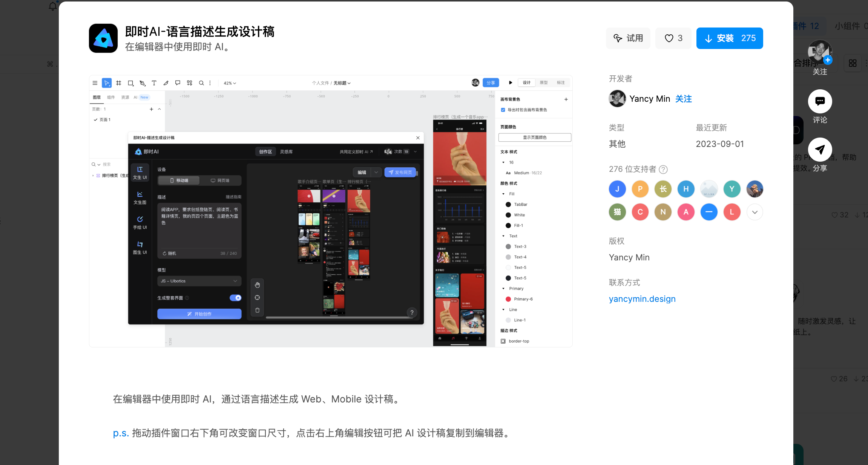868x465 pixels.
Task: Open supporter avatar labeled C
Action: [x=640, y=212]
